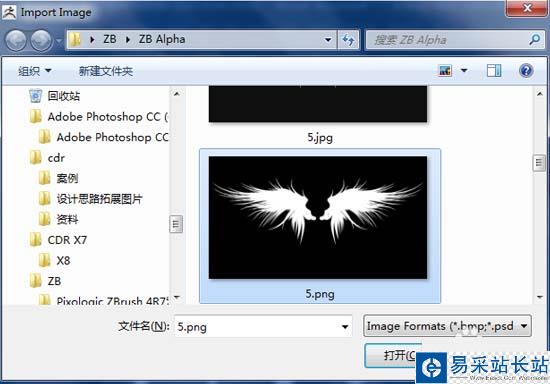Viewport: 550px width, 384px height.
Task: Click the folder icon next to cdr
Action: (35, 157)
